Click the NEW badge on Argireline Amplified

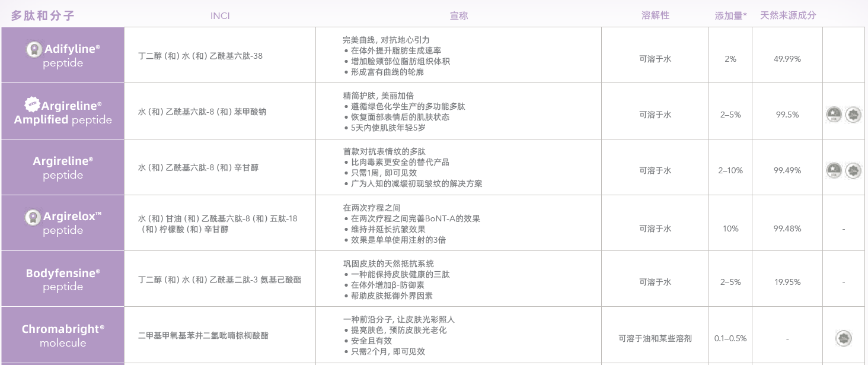[x=32, y=105]
